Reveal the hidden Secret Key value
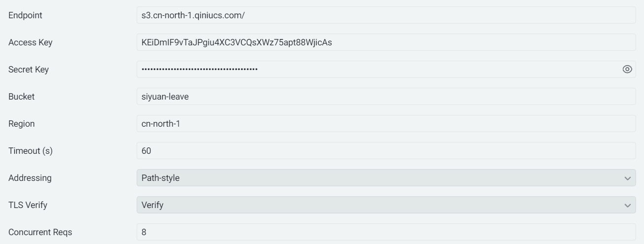This screenshot has width=644, height=244. 627,70
